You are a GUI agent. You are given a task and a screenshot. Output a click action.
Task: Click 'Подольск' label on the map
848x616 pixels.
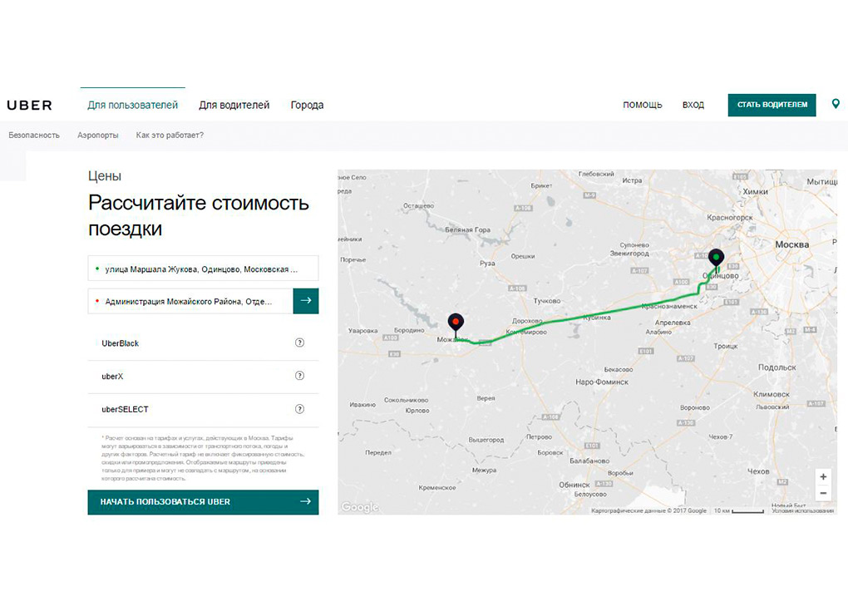click(x=777, y=367)
